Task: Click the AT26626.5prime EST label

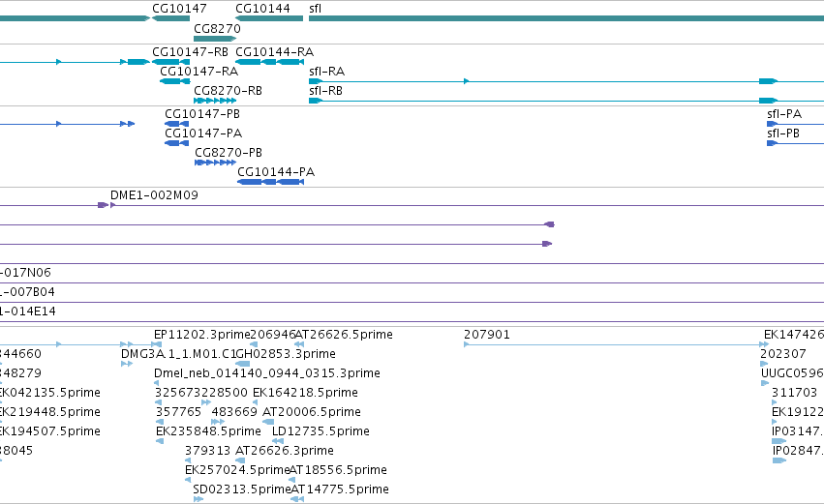Action: (344, 335)
